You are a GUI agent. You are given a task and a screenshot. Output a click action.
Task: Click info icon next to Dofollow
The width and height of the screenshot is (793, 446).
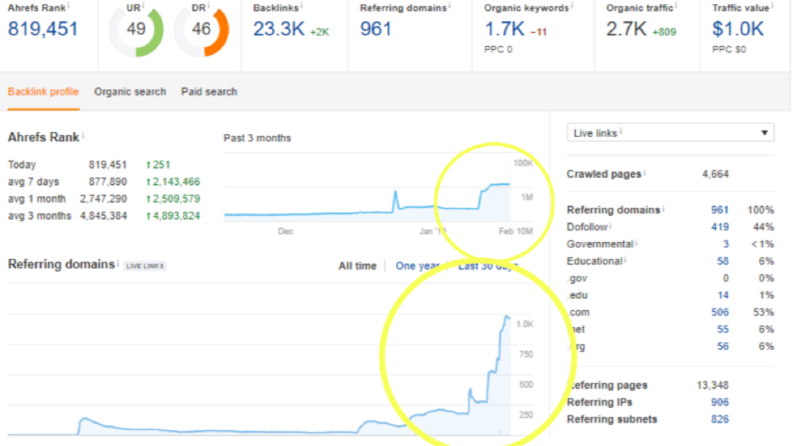[x=610, y=226]
